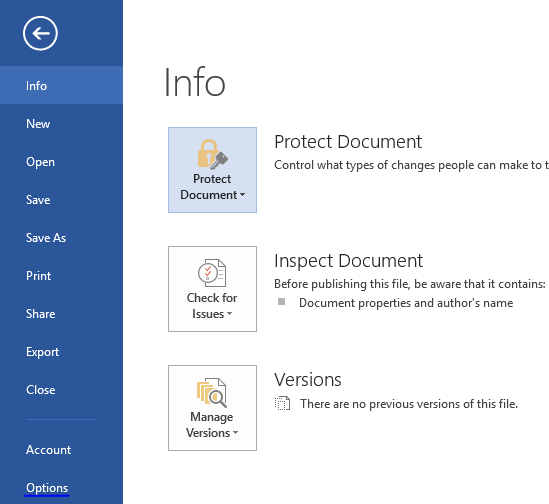Expand the Manage Versions dropdown arrow

(x=236, y=433)
